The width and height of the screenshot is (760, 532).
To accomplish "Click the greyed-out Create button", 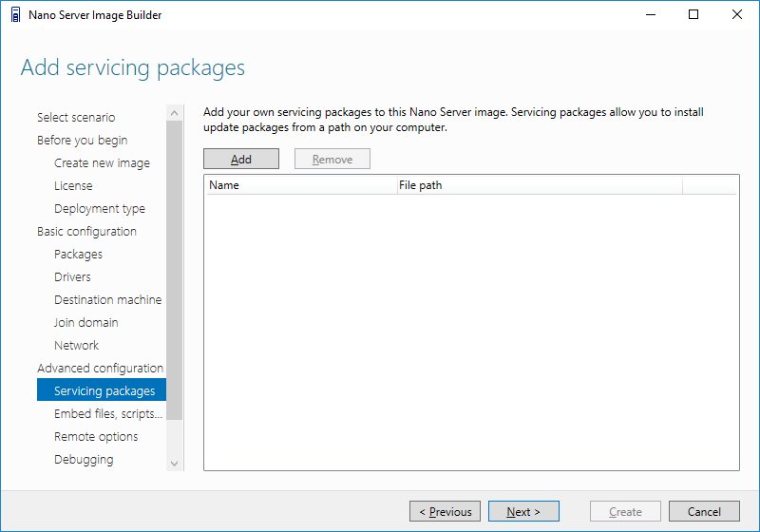I will 625,511.
